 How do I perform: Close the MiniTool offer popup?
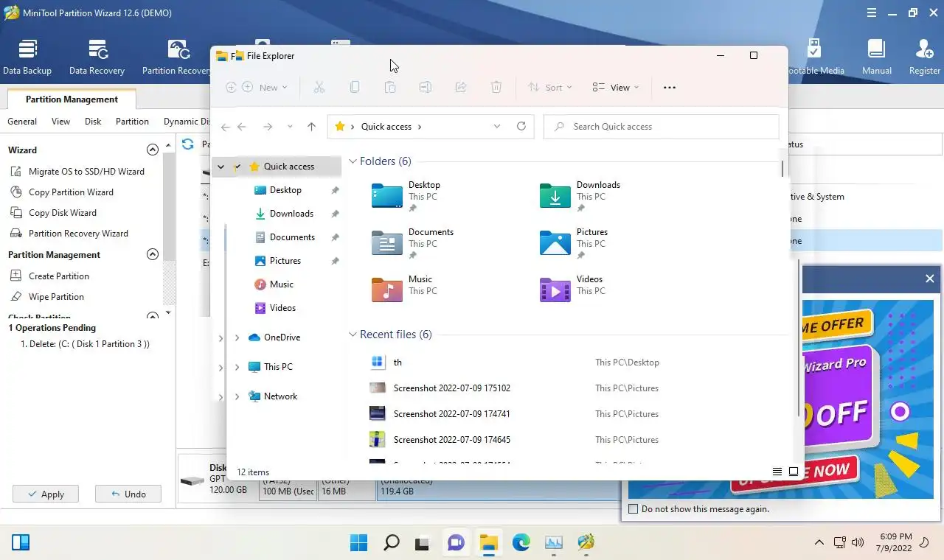tap(930, 279)
